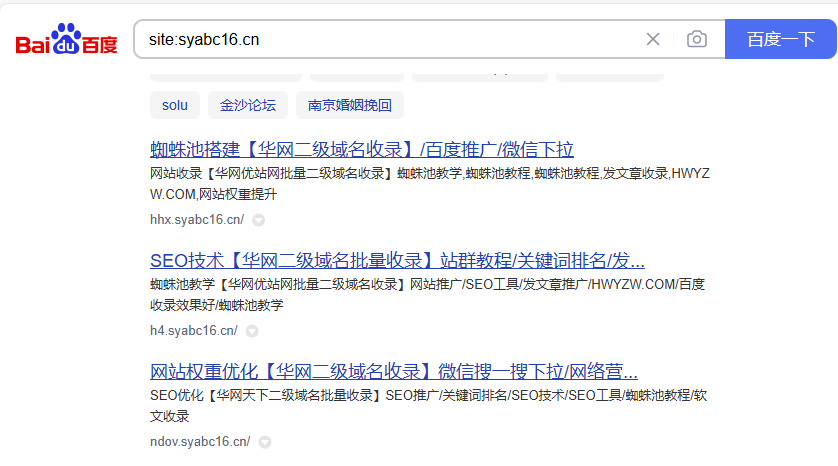Click the Baidu logo
This screenshot has height=466, width=838.
pyautogui.click(x=66, y=39)
